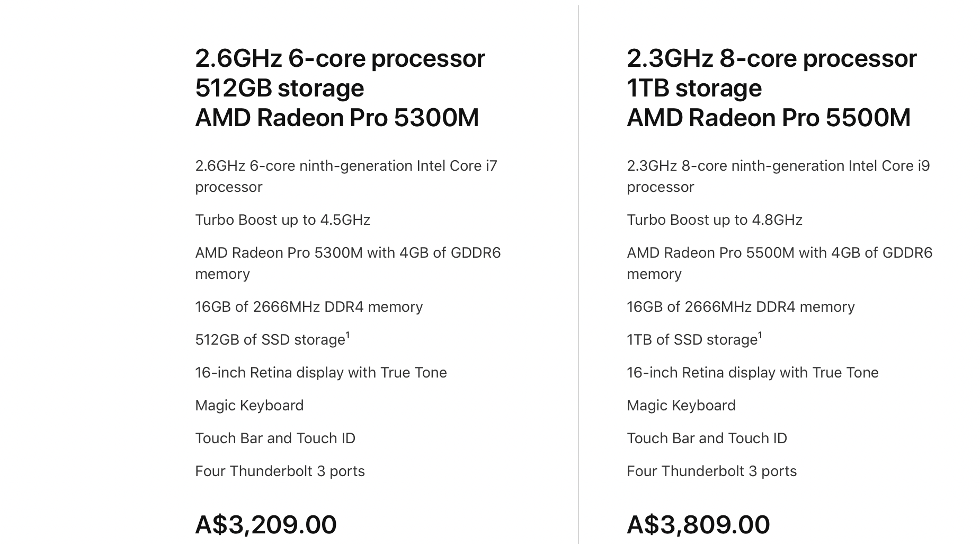Click Four Thunderbolt 3 ports in 6-core column
Screen dimensions: 980x544
280,471
